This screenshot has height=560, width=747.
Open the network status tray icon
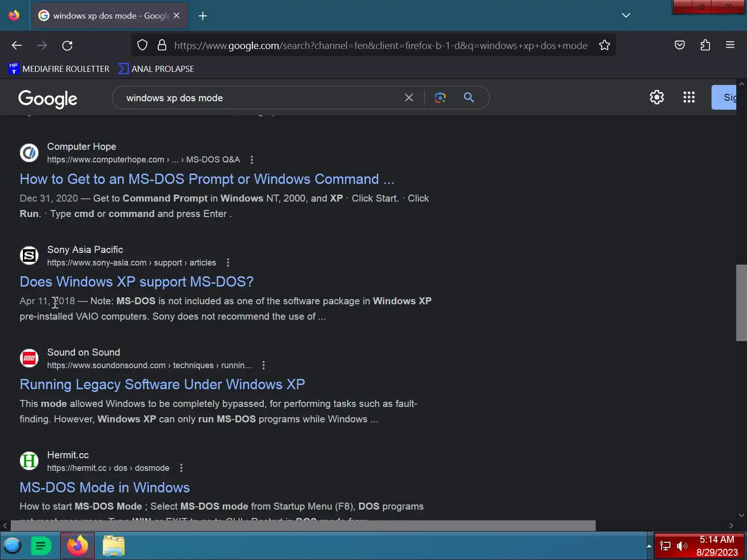pos(665,546)
